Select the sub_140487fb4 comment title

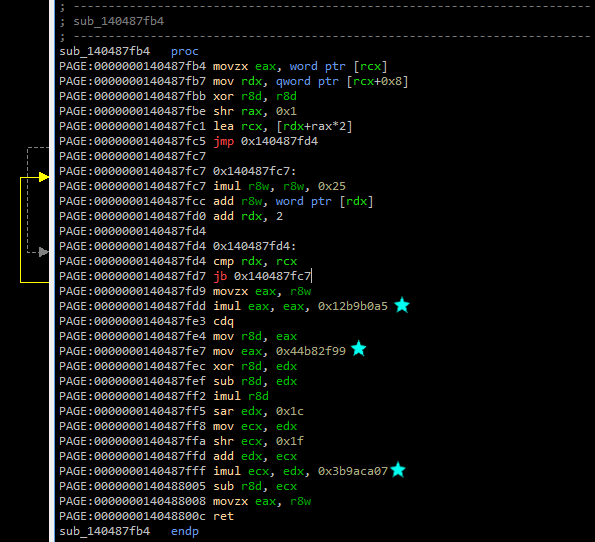point(119,21)
